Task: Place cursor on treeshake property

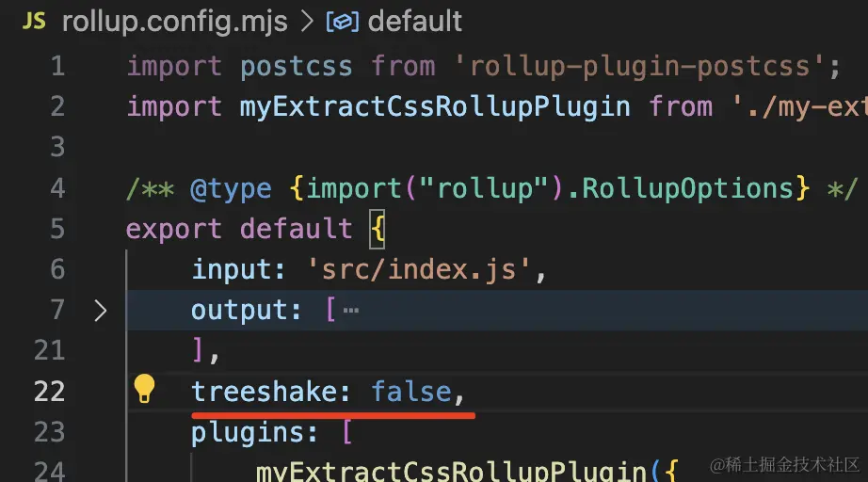Action: tap(265, 392)
